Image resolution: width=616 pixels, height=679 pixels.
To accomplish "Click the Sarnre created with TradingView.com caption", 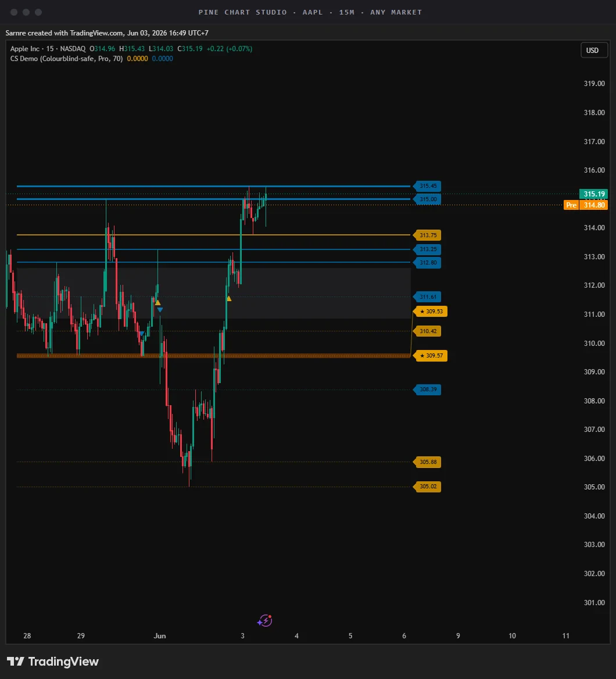I will tap(107, 33).
